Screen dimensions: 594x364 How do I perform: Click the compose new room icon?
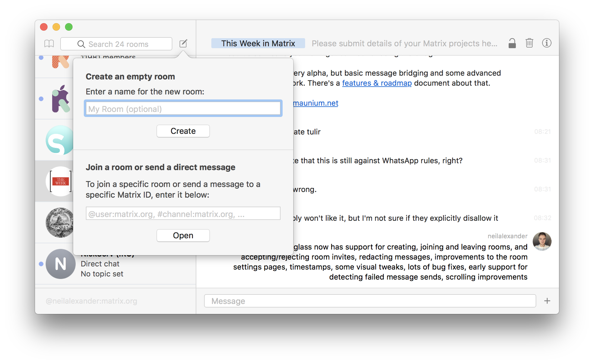[x=183, y=43]
